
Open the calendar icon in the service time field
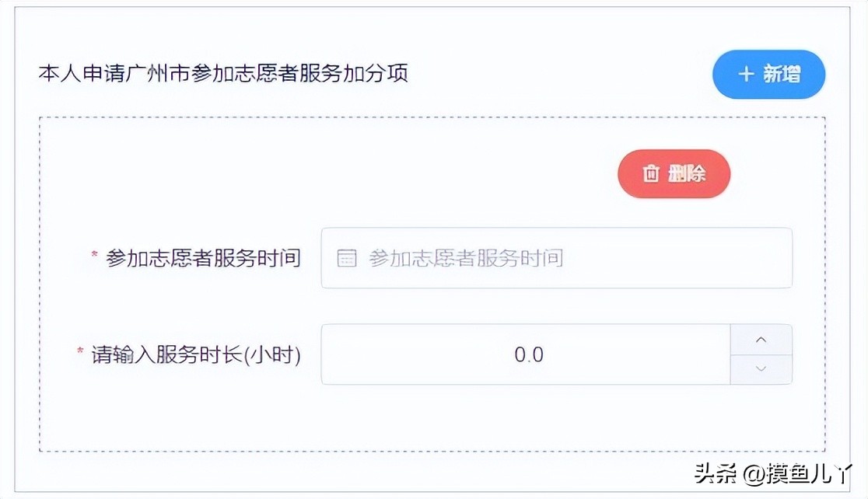click(345, 258)
